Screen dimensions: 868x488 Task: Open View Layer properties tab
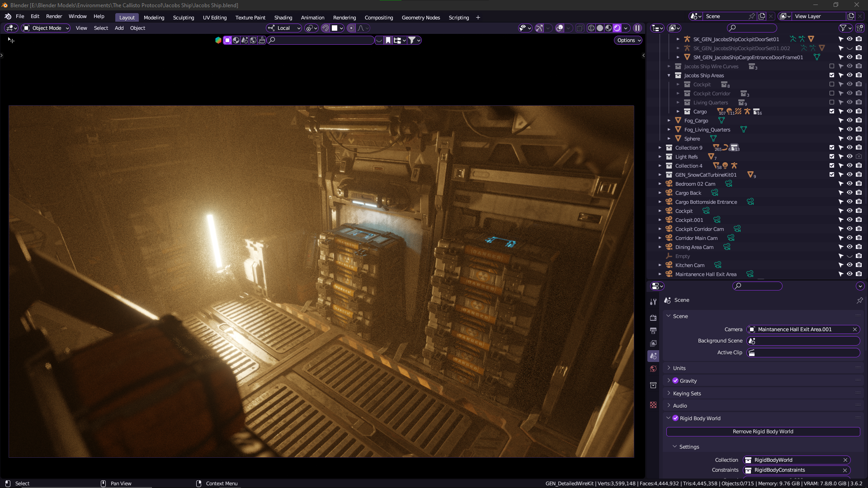pyautogui.click(x=653, y=343)
